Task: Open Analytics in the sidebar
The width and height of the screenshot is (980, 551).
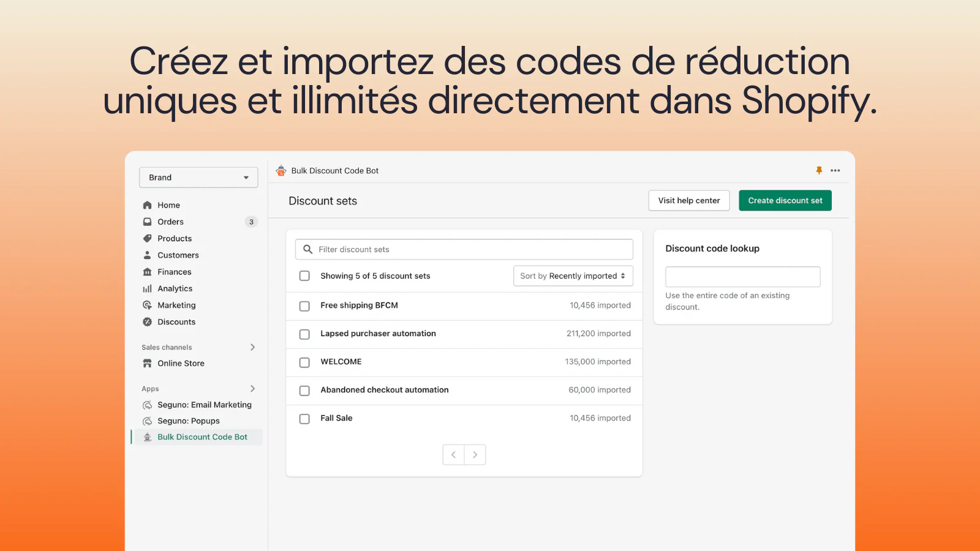Action: click(x=175, y=288)
